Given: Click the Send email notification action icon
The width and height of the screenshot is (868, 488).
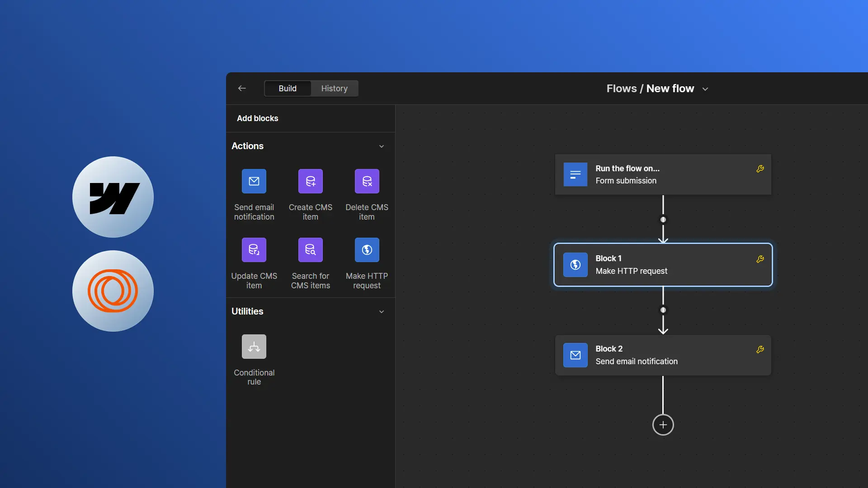Looking at the screenshot, I should (x=254, y=181).
